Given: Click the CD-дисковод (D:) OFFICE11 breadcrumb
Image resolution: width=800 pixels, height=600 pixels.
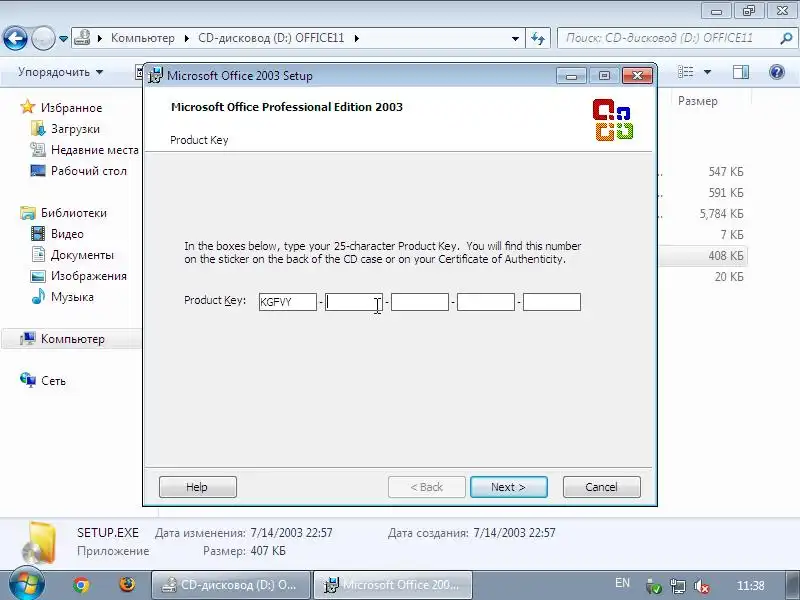Looking at the screenshot, I should [x=271, y=38].
